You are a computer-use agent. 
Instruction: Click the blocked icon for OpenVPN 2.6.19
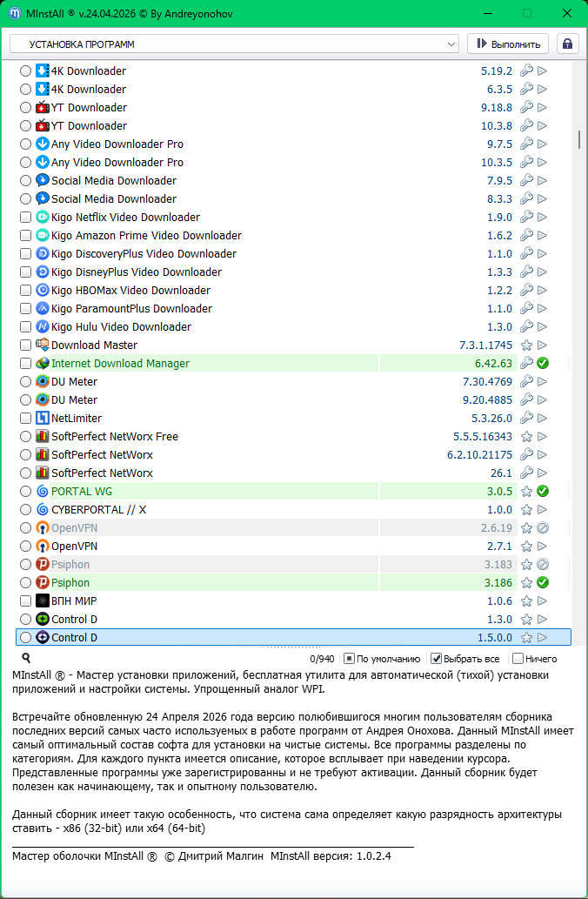pyautogui.click(x=543, y=528)
